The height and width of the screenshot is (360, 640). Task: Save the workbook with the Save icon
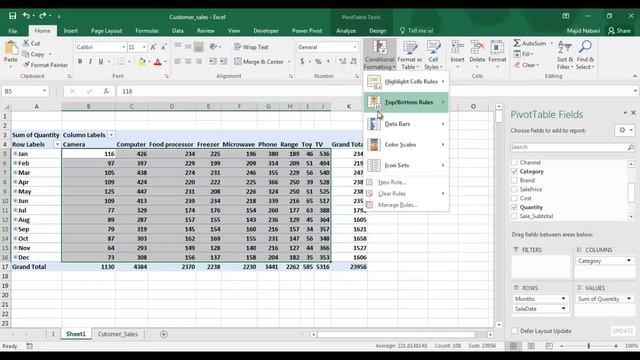point(12,16)
